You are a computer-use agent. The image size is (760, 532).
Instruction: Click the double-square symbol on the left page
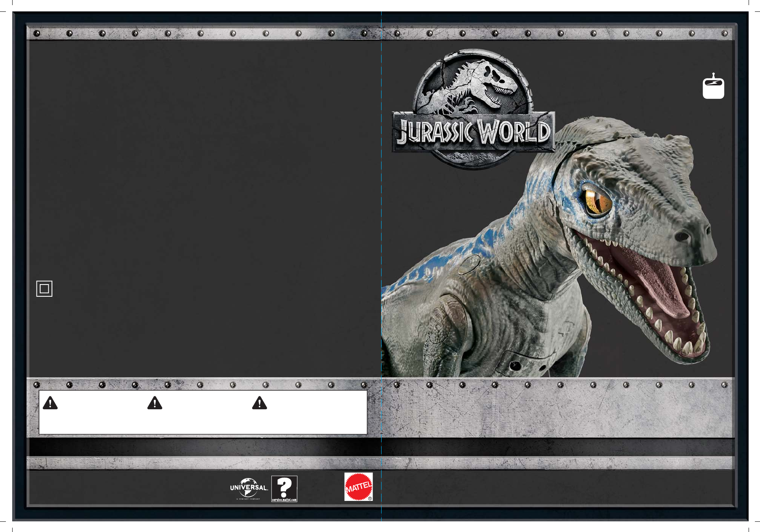[x=44, y=289]
